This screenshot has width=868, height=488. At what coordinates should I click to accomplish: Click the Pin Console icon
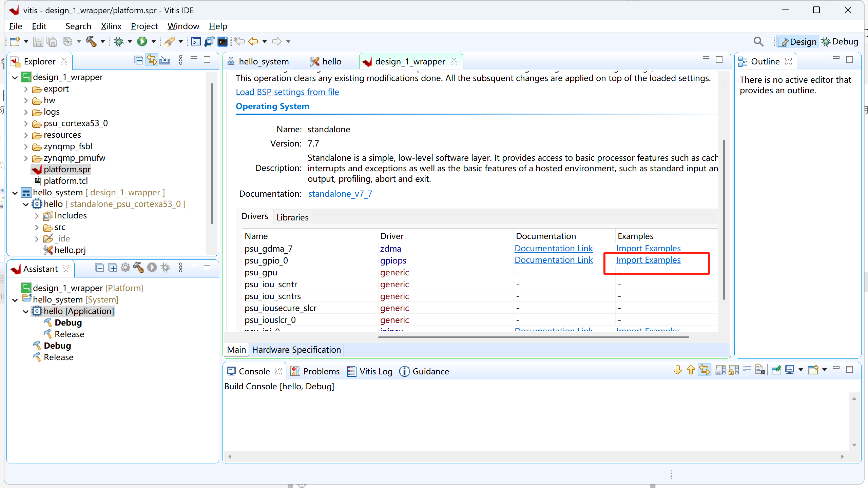click(x=776, y=370)
